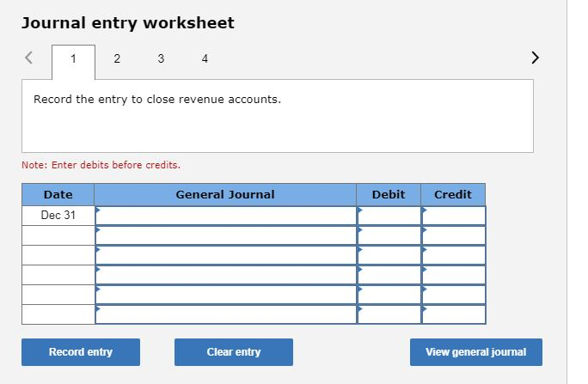588x384 pixels.
Task: Click the Debit cell in the fifth row
Action: [389, 295]
